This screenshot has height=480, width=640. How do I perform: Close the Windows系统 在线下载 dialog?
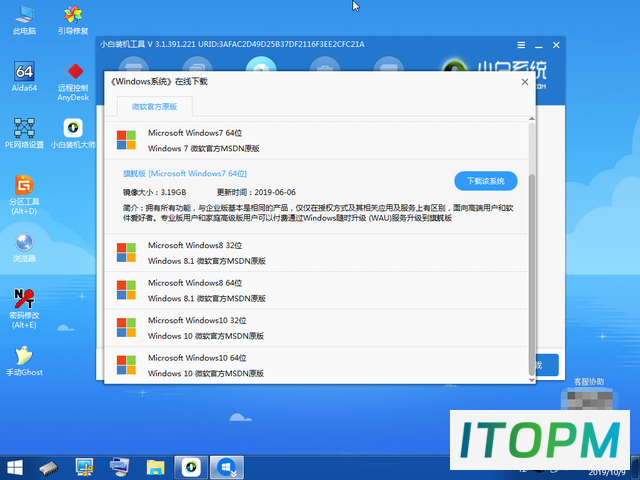525,82
